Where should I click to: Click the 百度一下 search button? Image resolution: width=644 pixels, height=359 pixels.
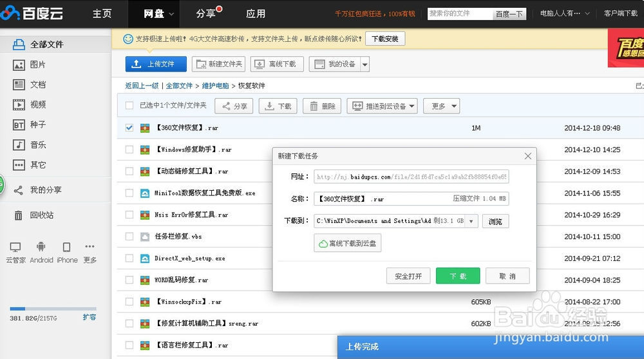click(x=509, y=14)
